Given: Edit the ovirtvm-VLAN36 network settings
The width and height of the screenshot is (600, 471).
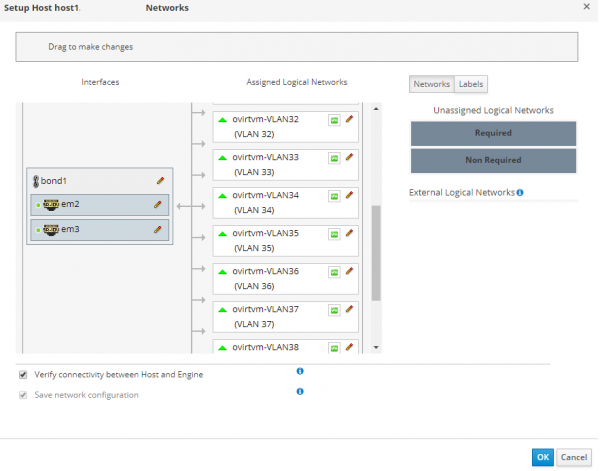Looking at the screenshot, I should 349,271.
